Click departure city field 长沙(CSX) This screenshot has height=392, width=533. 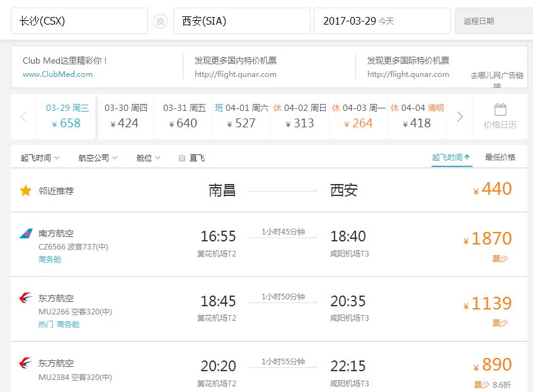click(x=79, y=21)
